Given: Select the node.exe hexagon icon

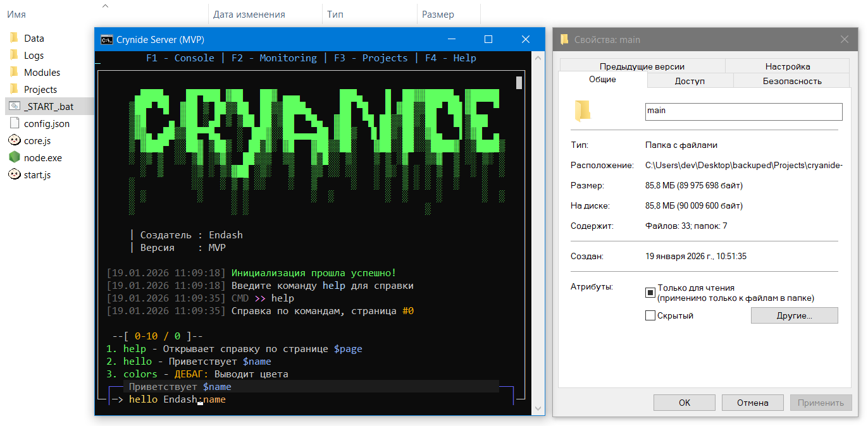Looking at the screenshot, I should click(x=14, y=157).
